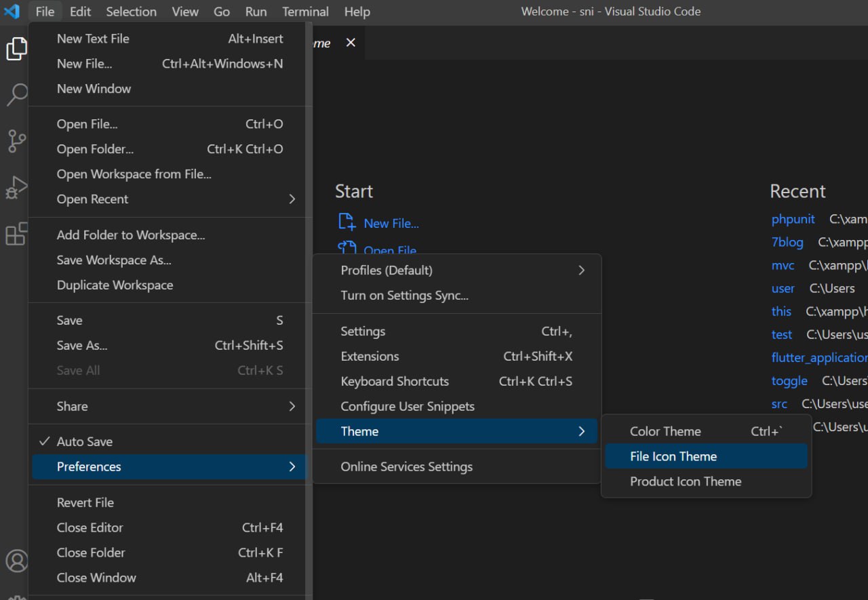The height and width of the screenshot is (600, 868).
Task: Open recent project user
Action: (783, 288)
